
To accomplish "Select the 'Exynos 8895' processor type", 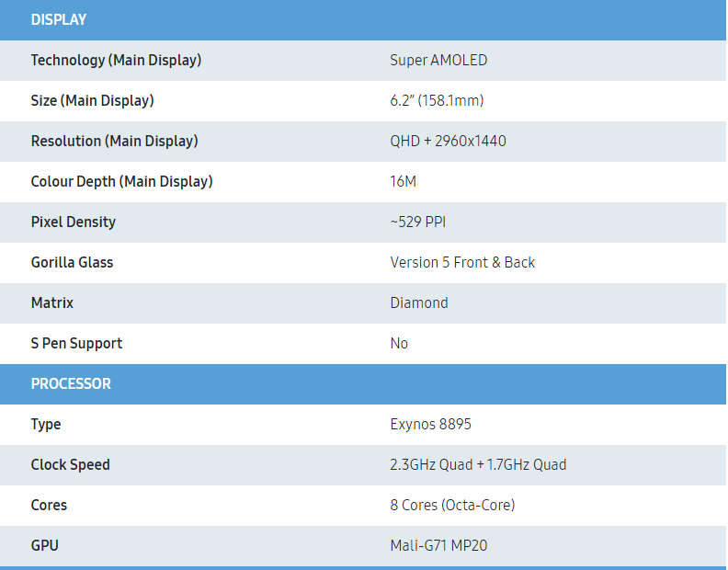I will point(430,425).
